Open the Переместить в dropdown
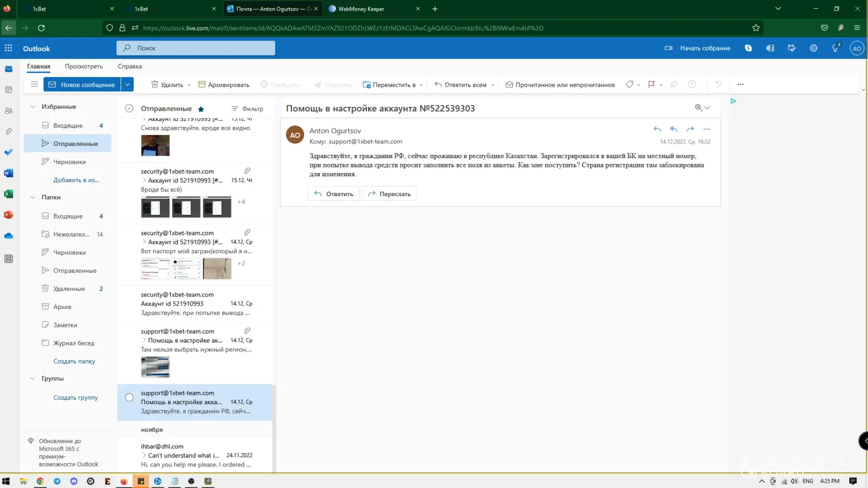Image resolution: width=868 pixels, height=488 pixels. point(393,85)
